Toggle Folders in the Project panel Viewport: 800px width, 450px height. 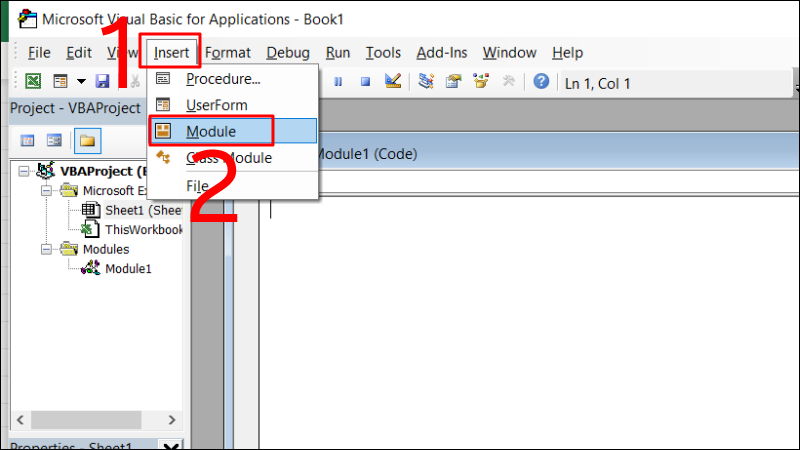[x=87, y=141]
